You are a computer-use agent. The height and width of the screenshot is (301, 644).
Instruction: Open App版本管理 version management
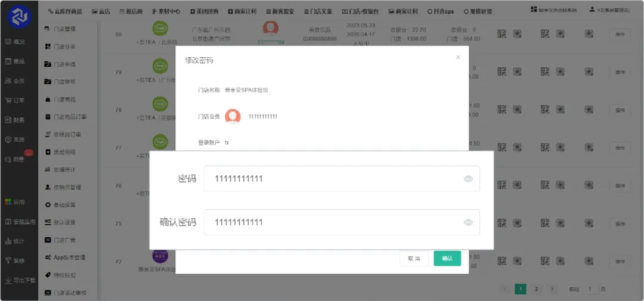[x=65, y=257]
